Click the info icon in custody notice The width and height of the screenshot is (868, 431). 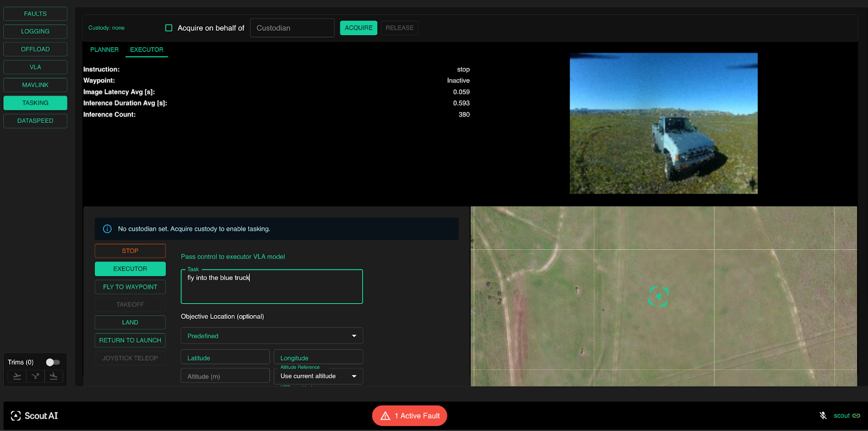click(x=107, y=229)
